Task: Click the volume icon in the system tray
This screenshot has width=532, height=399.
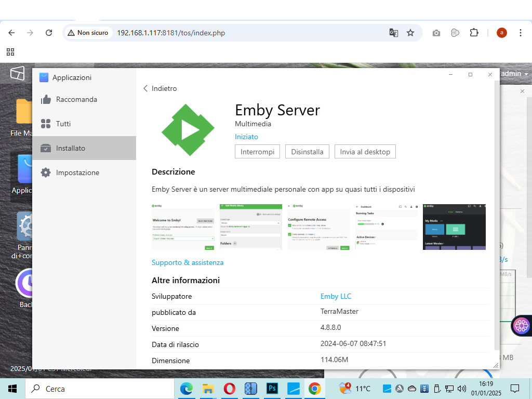Action: (x=462, y=388)
